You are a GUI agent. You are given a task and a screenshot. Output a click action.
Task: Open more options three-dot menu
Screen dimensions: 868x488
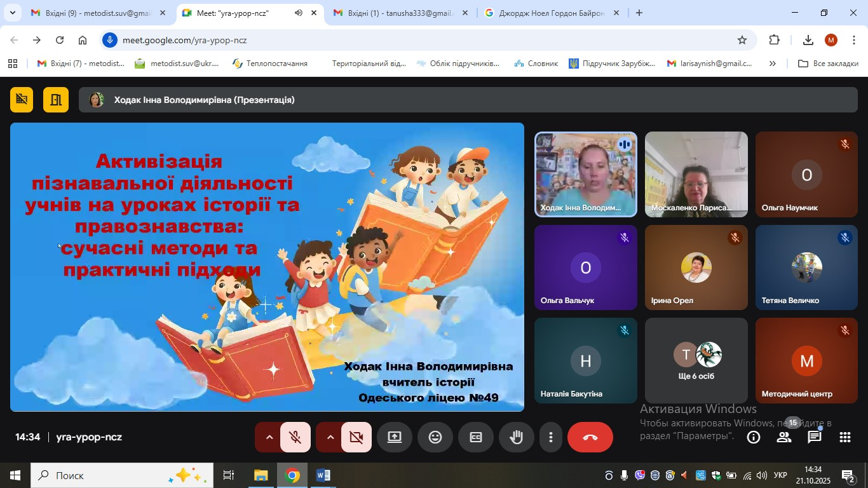tap(551, 437)
